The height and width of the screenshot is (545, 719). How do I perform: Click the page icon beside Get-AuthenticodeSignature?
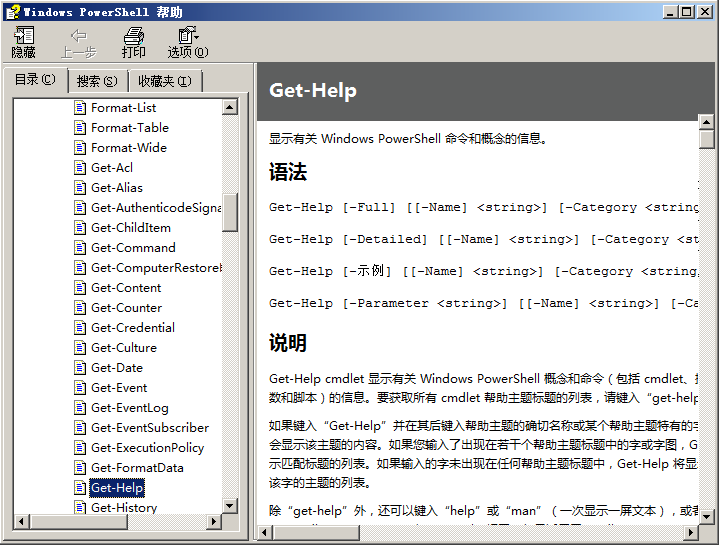click(80, 208)
